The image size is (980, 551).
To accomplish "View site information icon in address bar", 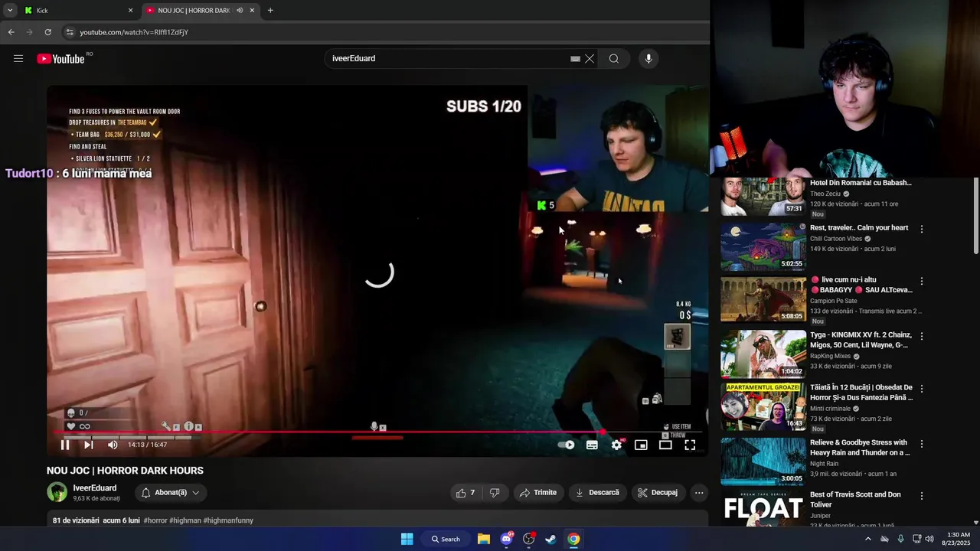I will 70,32.
